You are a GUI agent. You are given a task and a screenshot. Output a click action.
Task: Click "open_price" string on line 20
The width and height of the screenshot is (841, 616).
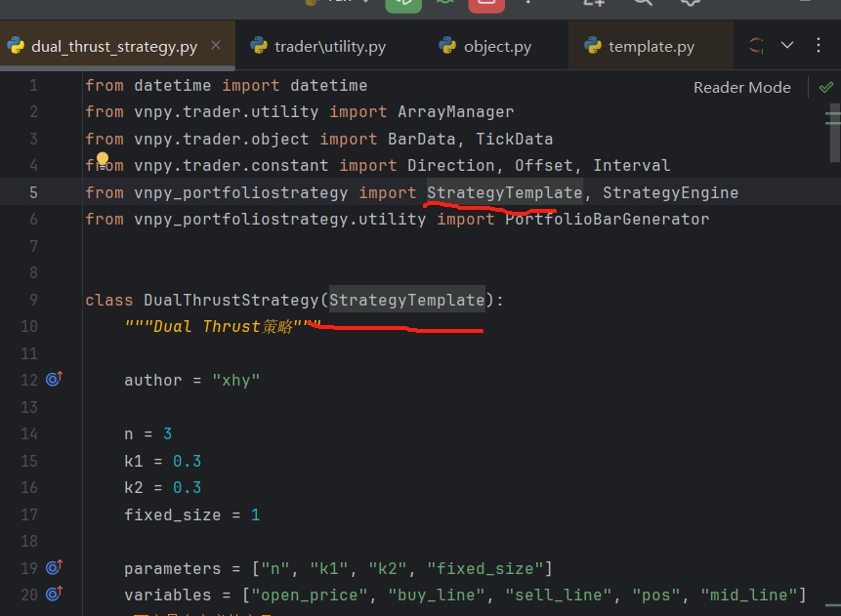point(310,595)
